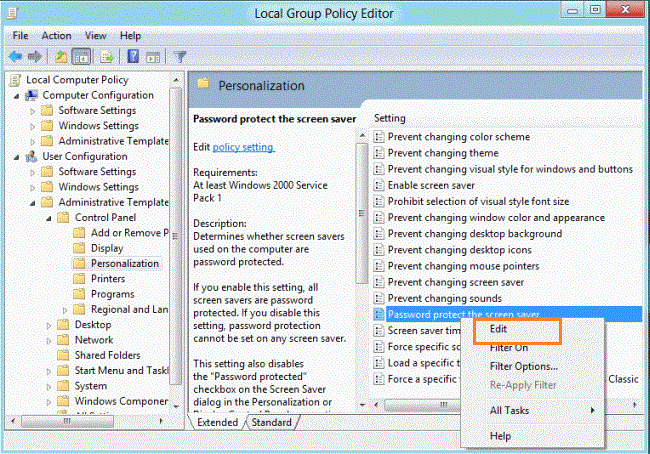Select Add or Remove Programs tree item

point(130,233)
